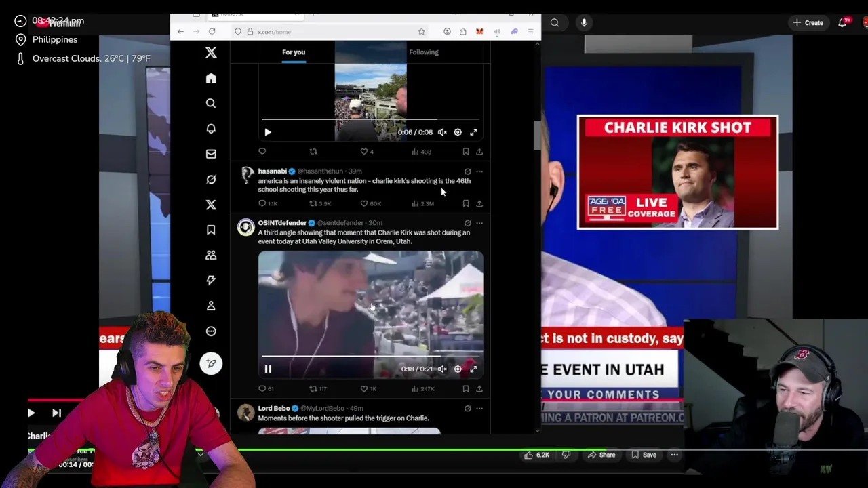Share the OSINTdefender post
Image resolution: width=868 pixels, height=488 pixels.
479,389
